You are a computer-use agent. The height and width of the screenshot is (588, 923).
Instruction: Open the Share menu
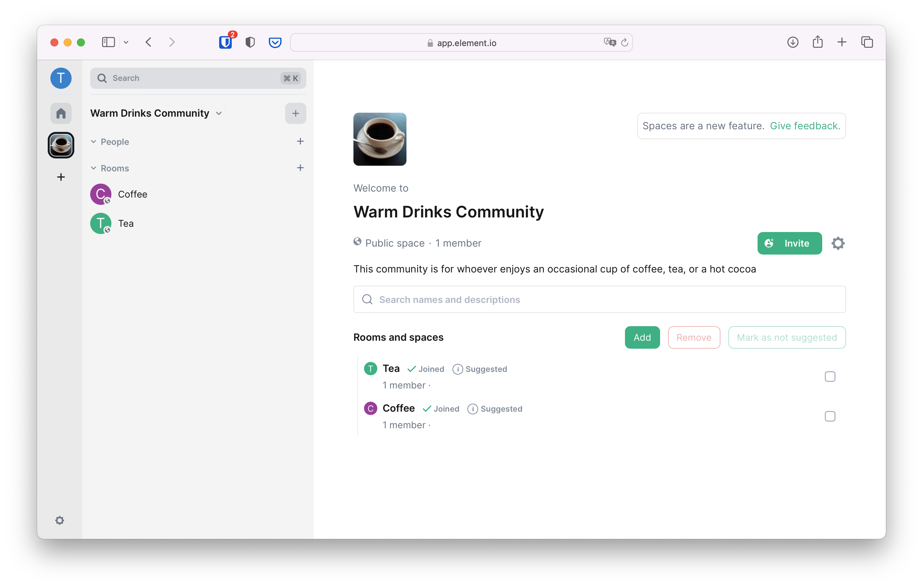coord(818,42)
